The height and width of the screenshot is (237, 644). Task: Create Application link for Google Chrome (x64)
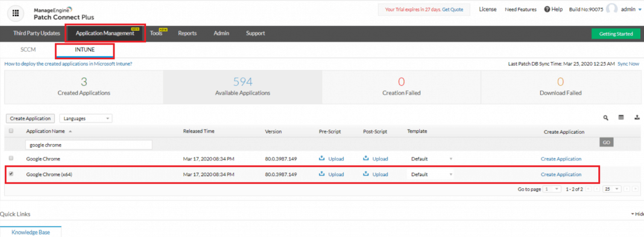[561, 174]
